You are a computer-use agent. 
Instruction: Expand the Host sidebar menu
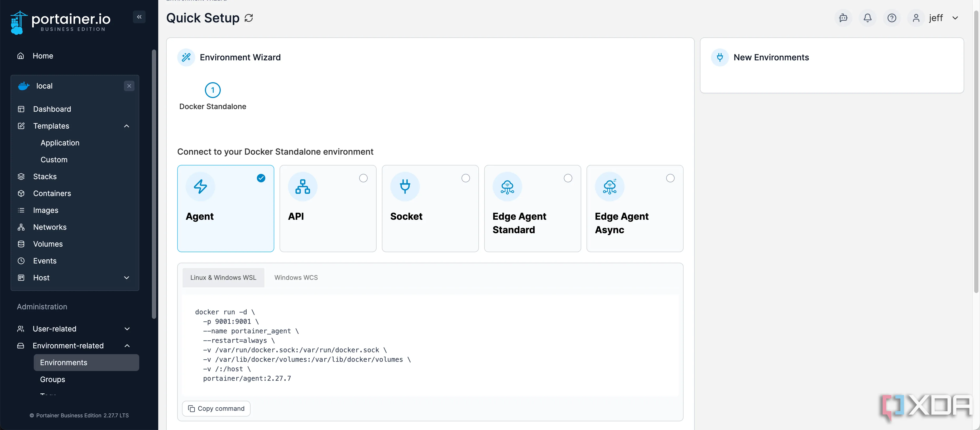(x=127, y=277)
